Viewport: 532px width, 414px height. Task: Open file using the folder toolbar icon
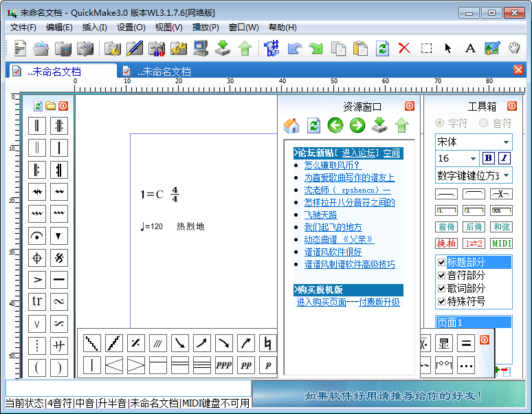click(x=41, y=48)
